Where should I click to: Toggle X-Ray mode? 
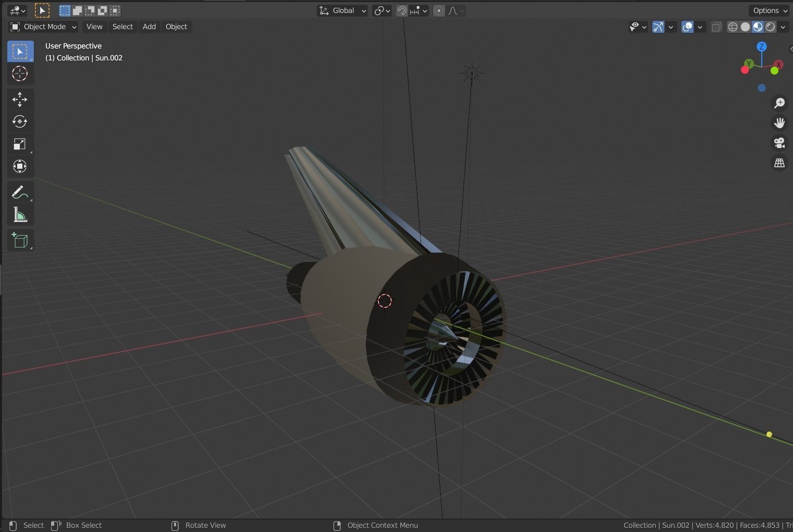716,27
